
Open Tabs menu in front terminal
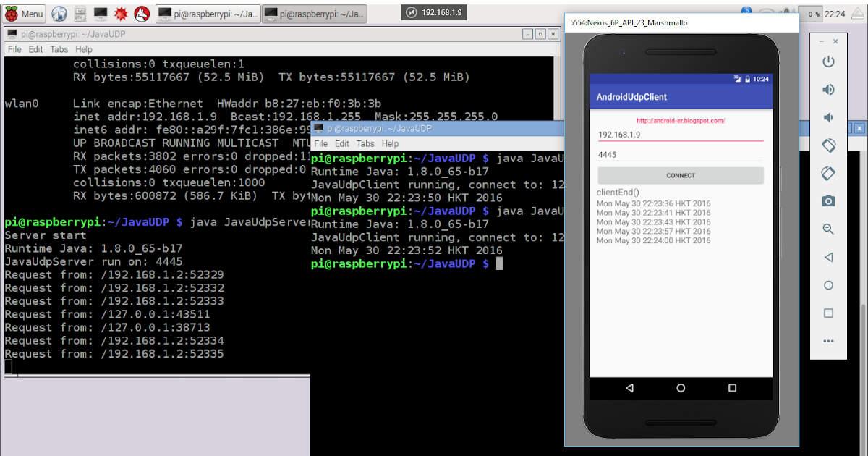pyautogui.click(x=365, y=143)
